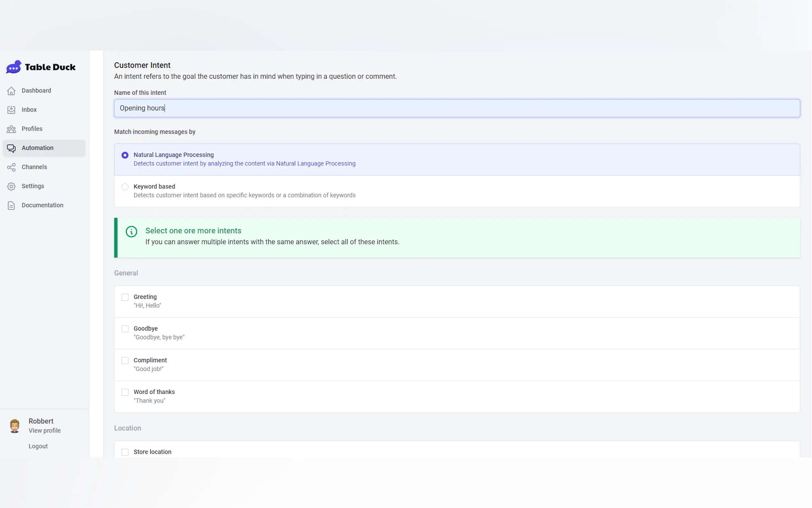Click the Channels share icon
Screen dimensions: 812x508
click(x=12, y=167)
